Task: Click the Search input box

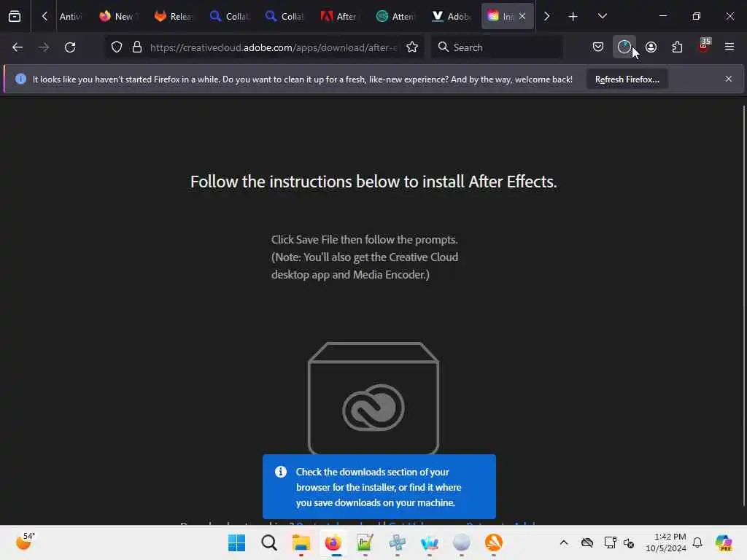Action: click(497, 47)
